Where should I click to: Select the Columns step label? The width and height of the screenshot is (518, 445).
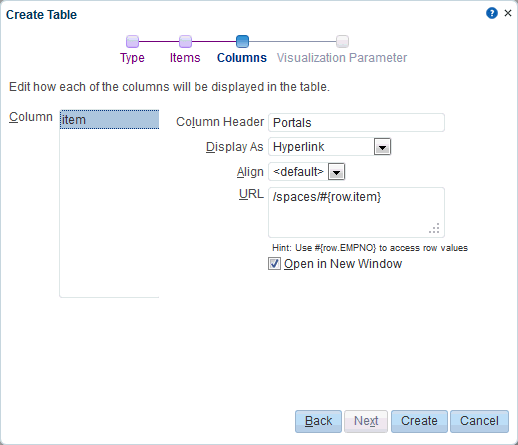pyautogui.click(x=242, y=58)
